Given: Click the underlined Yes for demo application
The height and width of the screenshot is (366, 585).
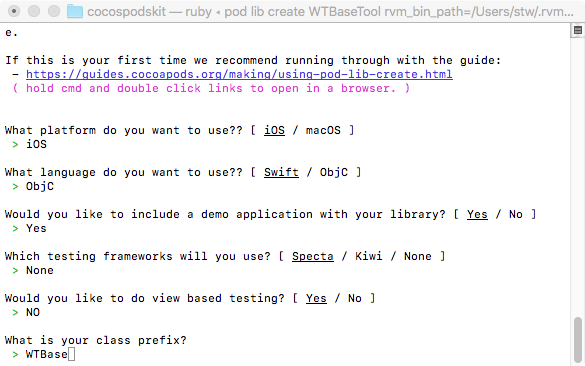Looking at the screenshot, I should click(477, 215).
